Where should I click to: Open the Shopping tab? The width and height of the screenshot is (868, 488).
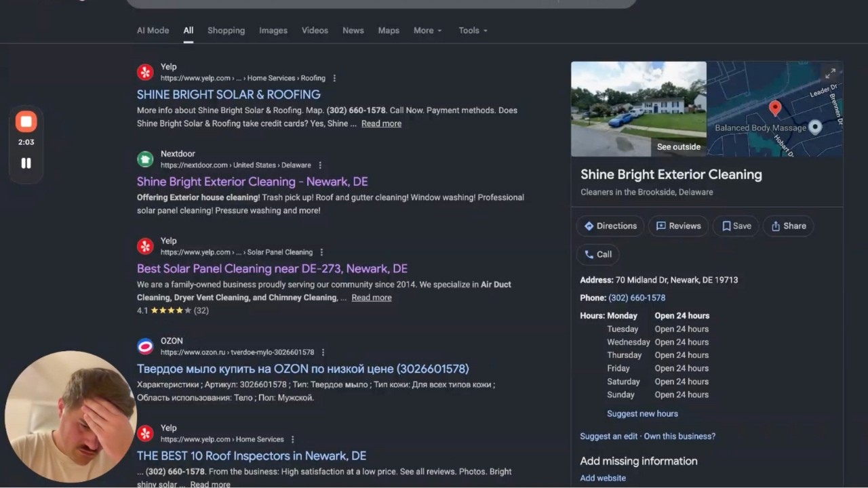226,30
